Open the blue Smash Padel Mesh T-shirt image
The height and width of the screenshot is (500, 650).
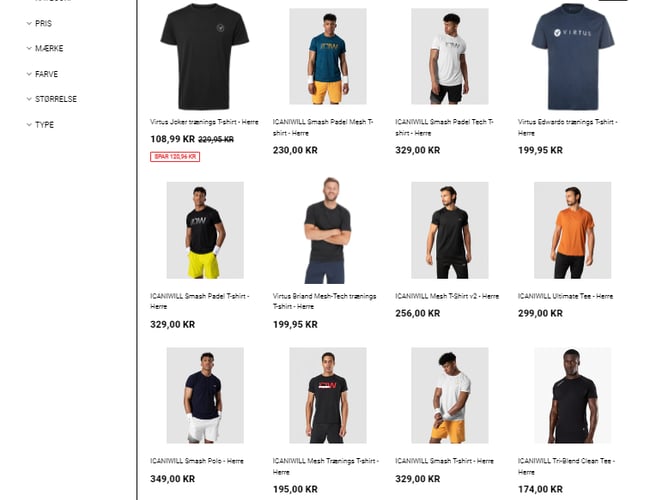[x=327, y=56]
